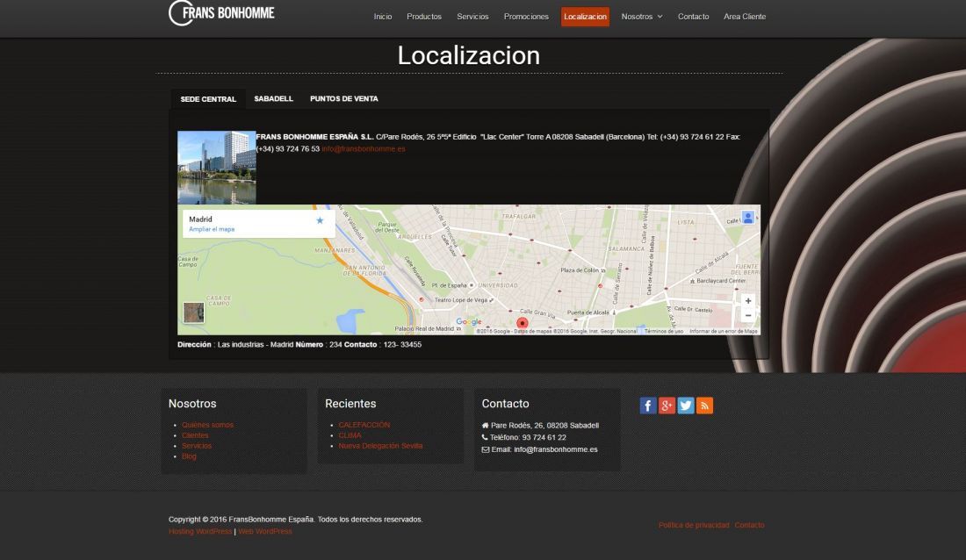The width and height of the screenshot is (966, 560).
Task: Zoom in the map with plus
Action: coord(748,301)
